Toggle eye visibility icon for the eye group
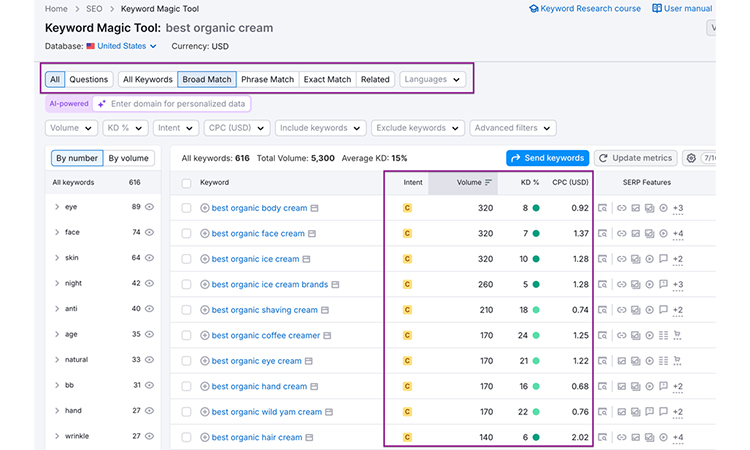Screen dimensions: 750x450 [x=150, y=207]
